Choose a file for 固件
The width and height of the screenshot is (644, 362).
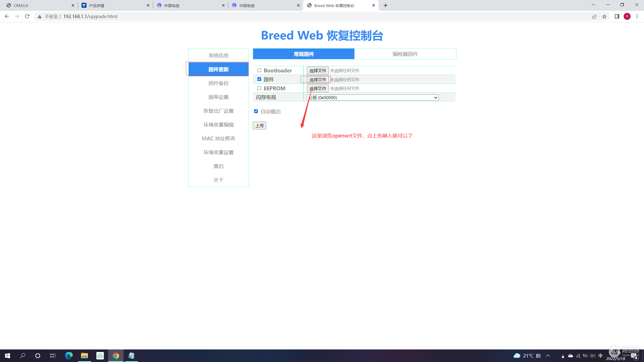(317, 79)
